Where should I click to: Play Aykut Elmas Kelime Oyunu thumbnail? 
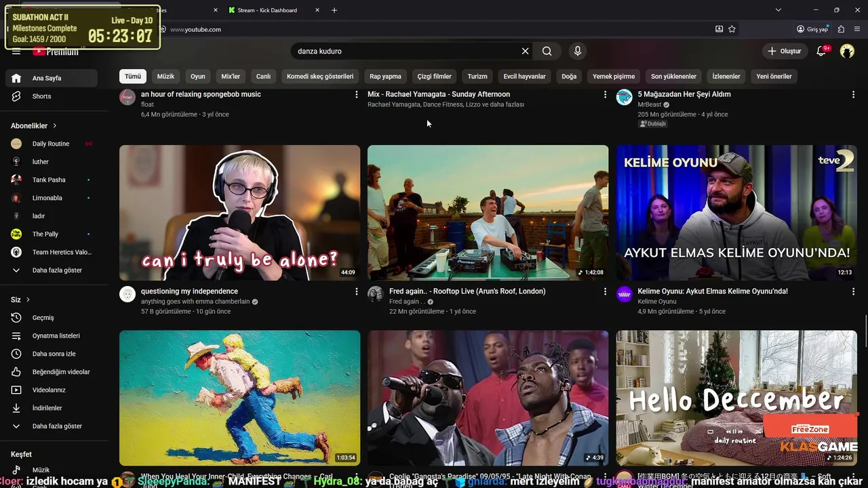click(x=736, y=213)
